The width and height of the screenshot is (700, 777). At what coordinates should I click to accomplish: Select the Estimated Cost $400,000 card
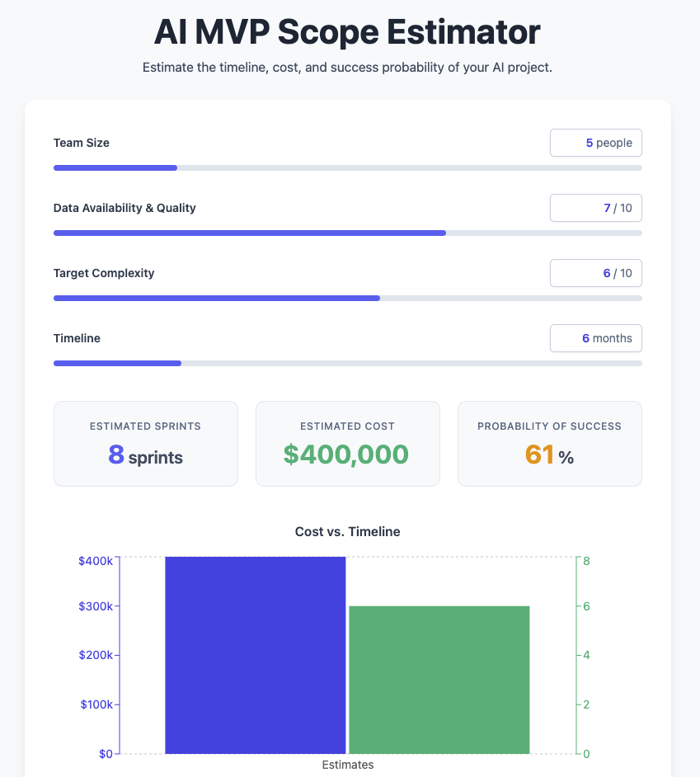pyautogui.click(x=347, y=444)
